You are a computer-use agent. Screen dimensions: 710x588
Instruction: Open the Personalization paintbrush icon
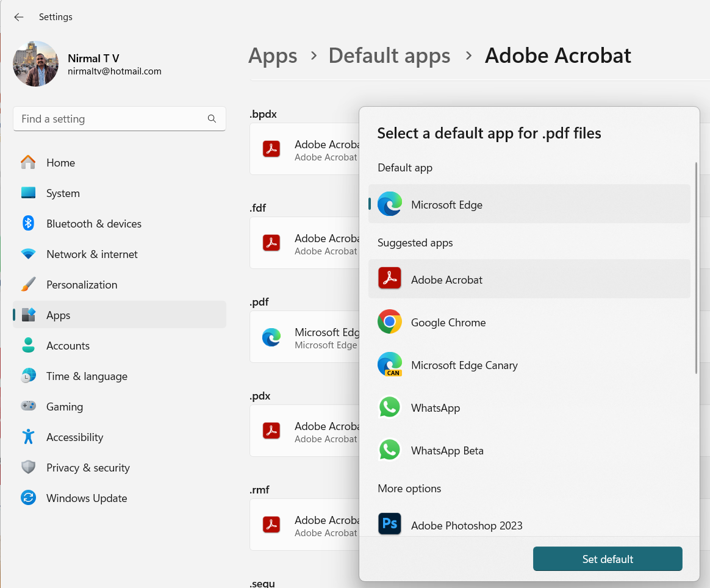[x=28, y=284]
